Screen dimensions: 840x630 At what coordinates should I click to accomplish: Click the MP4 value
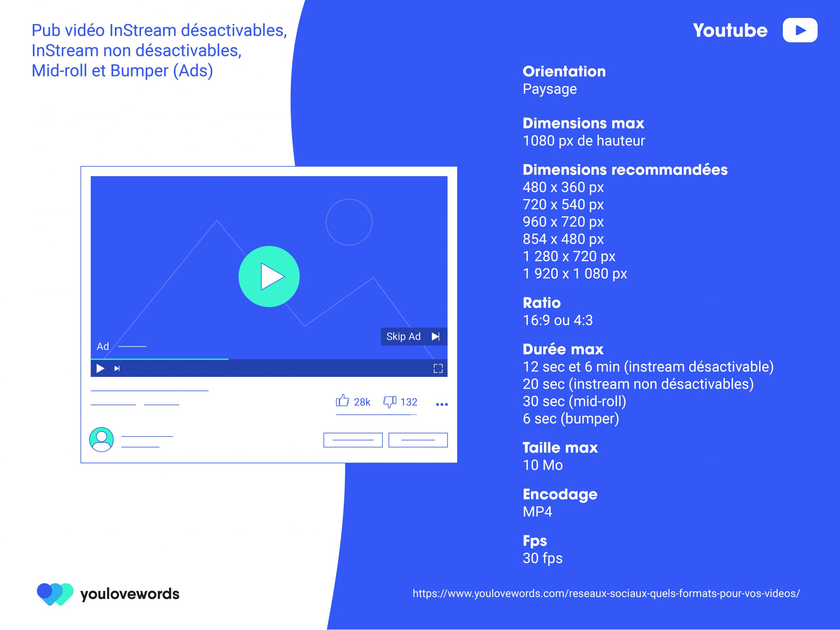pos(537,512)
